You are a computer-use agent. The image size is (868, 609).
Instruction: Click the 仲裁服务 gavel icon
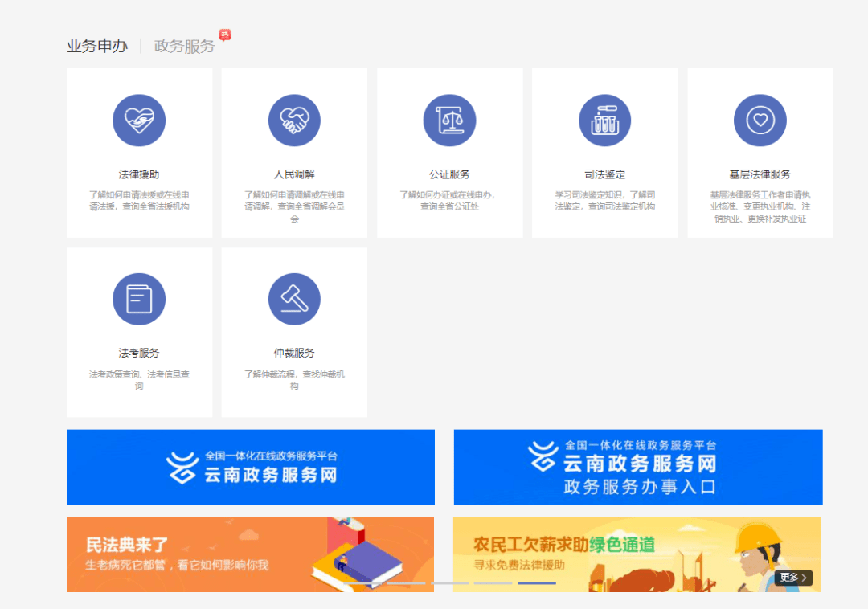[294, 298]
